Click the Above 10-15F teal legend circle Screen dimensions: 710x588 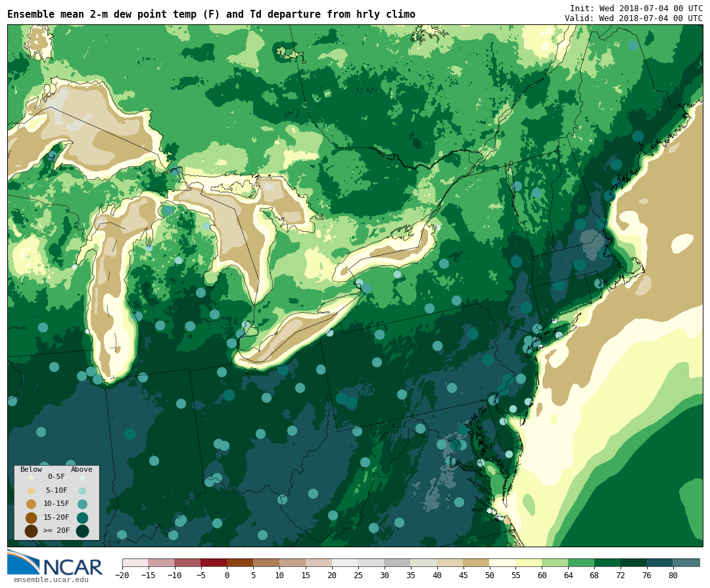coord(82,504)
